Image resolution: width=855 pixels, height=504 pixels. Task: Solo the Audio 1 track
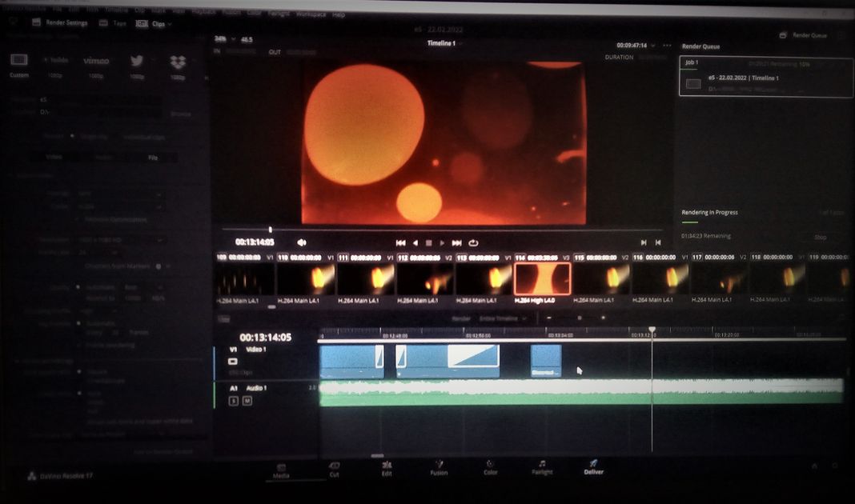coord(235,401)
